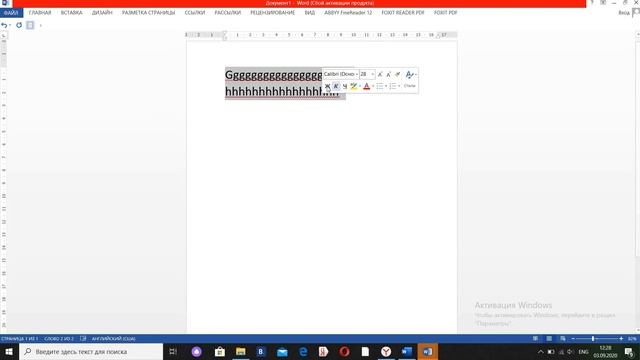
Task: Repeat the last action with the redo icon
Action: 19,25
